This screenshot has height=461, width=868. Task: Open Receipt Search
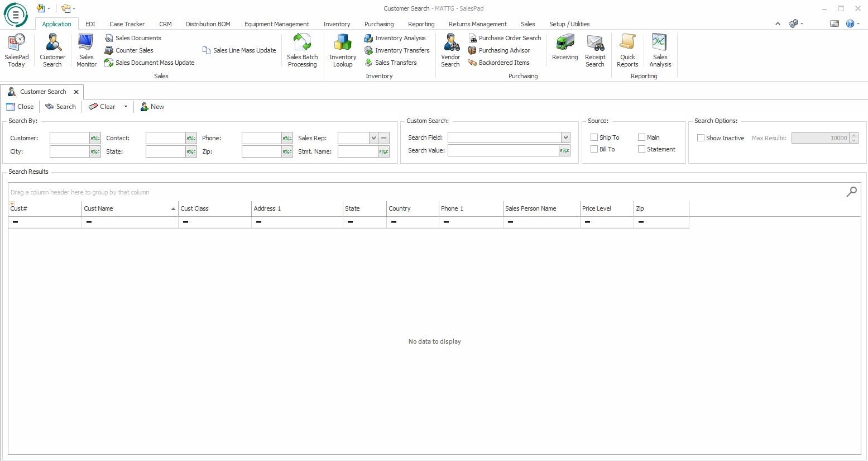[x=595, y=50]
